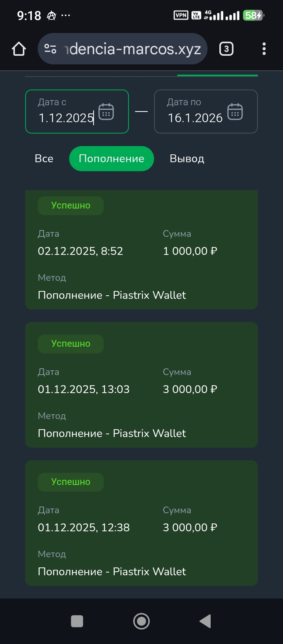This screenshot has width=283, height=644.
Task: Tap the Android recent apps square
Action: point(77,621)
